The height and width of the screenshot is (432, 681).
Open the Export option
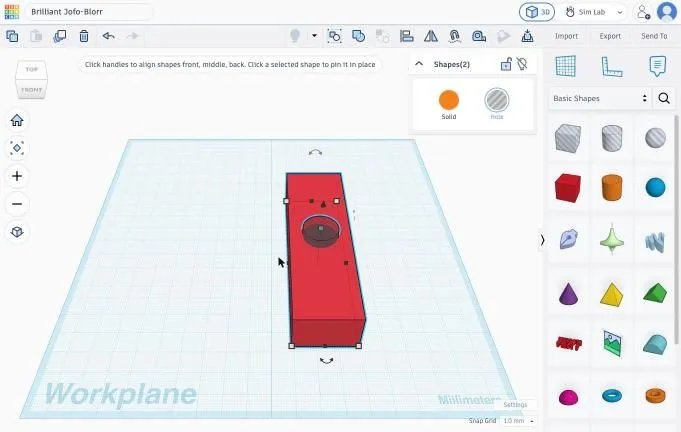click(610, 36)
